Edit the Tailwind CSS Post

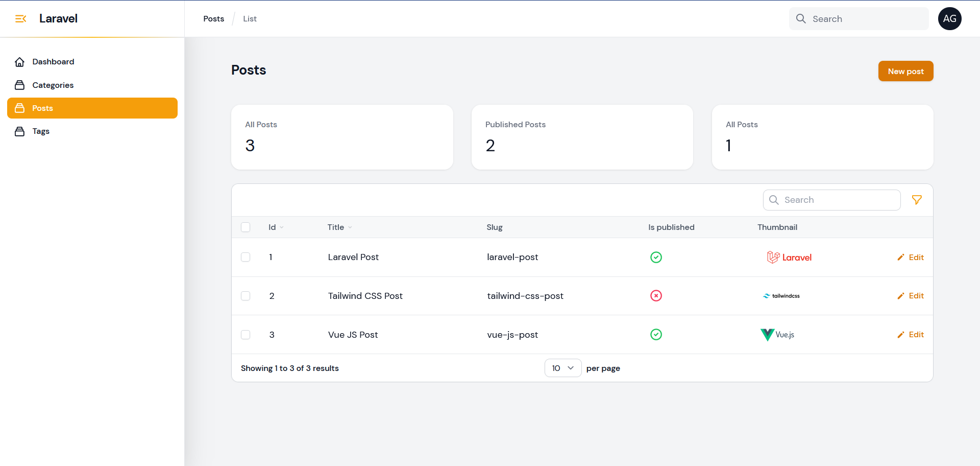pyautogui.click(x=911, y=296)
